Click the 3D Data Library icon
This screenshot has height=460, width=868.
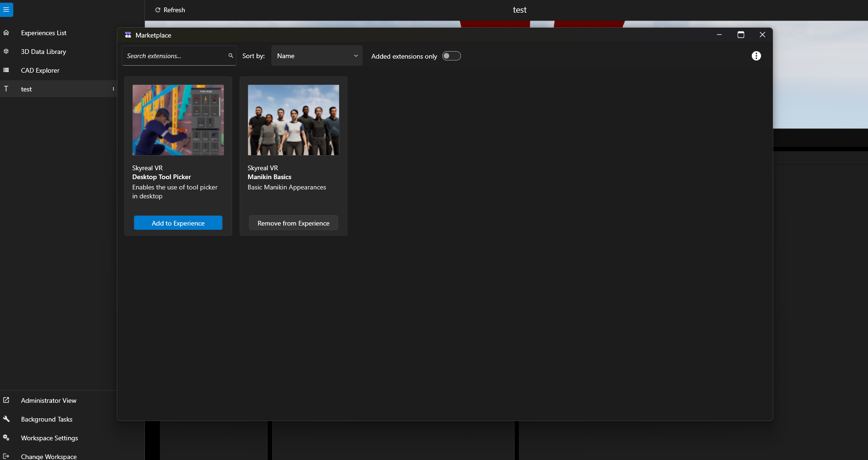pos(6,52)
